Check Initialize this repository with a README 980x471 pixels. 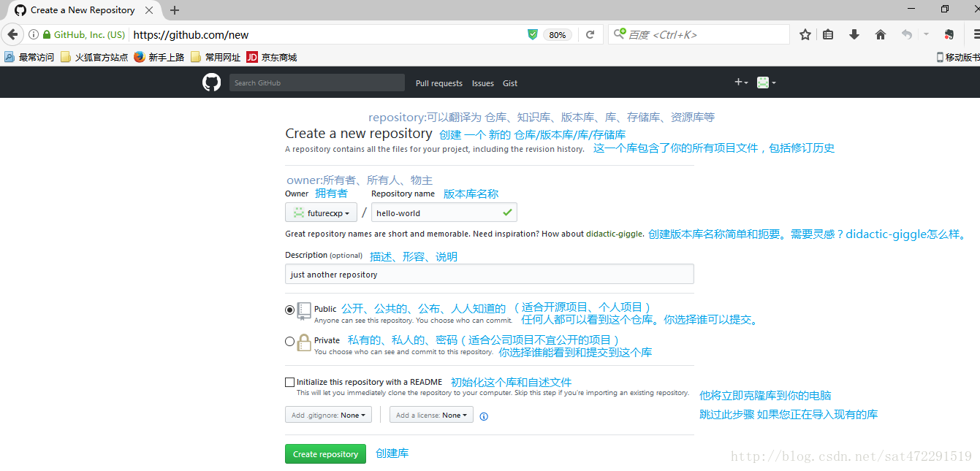pos(289,382)
